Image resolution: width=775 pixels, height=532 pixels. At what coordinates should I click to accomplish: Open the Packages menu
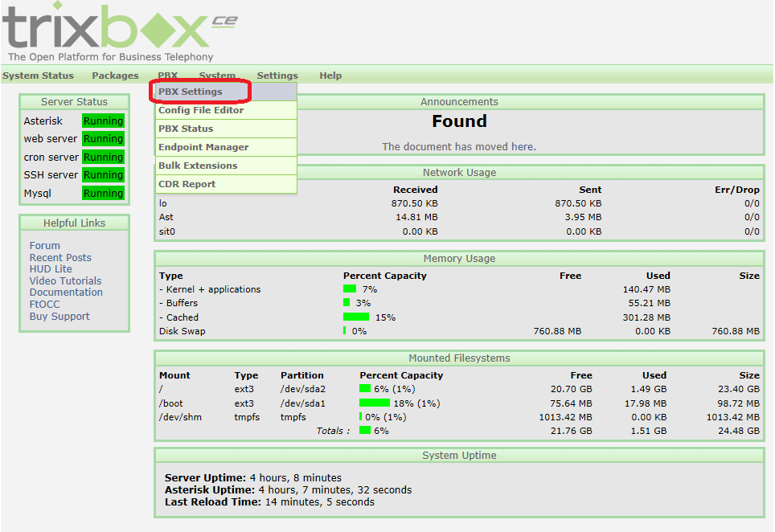(115, 76)
